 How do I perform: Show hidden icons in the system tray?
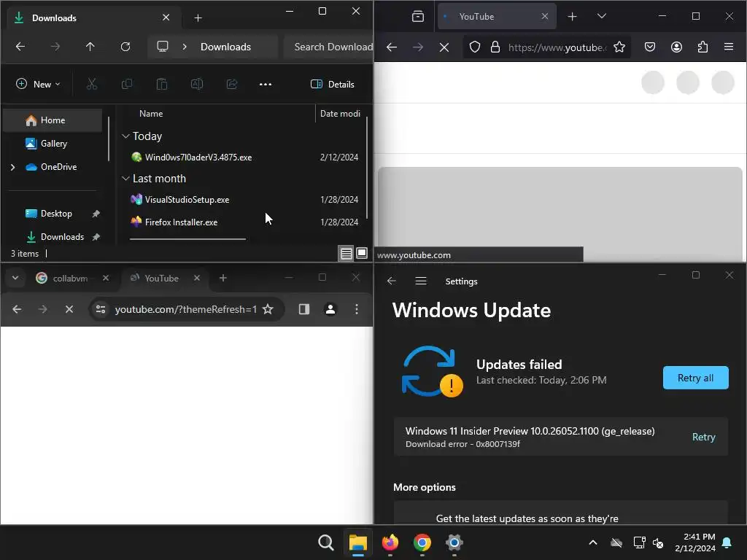tap(592, 542)
